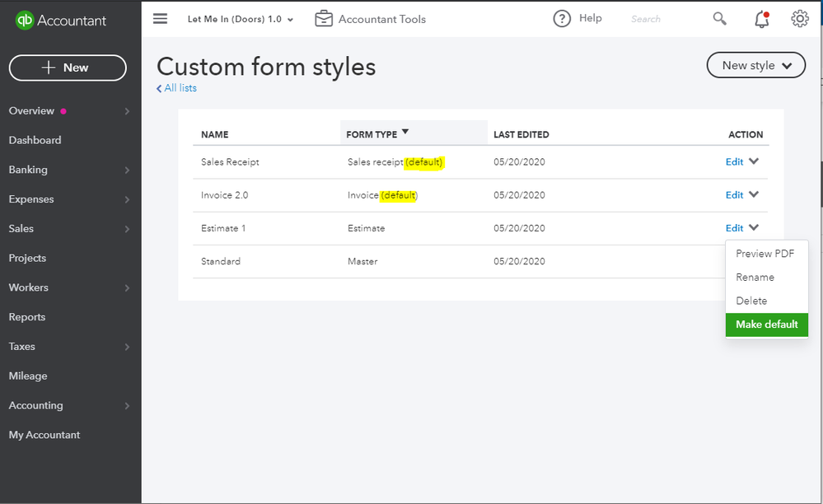Choose Preview PDF from the menu
Viewport: 823px width, 504px height.
click(x=765, y=254)
